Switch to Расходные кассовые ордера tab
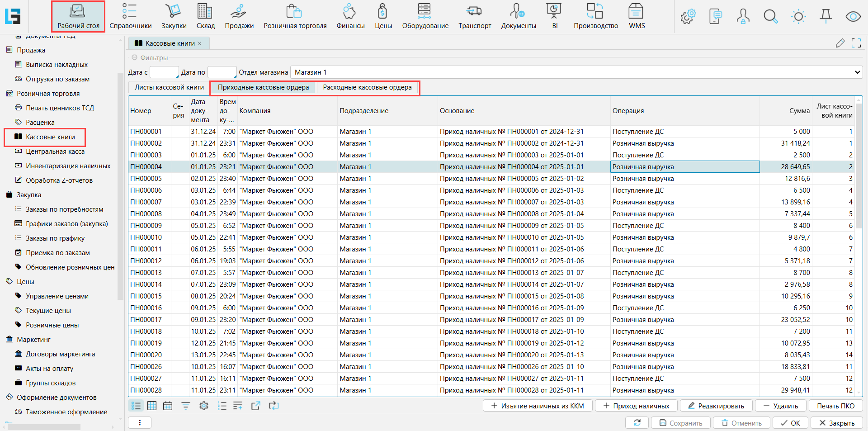This screenshot has width=868, height=431. pos(367,87)
